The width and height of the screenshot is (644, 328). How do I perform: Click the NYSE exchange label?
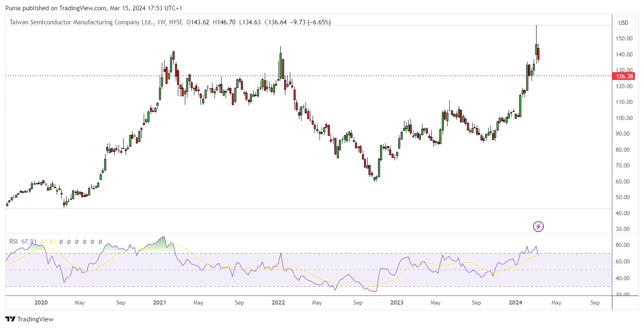176,22
